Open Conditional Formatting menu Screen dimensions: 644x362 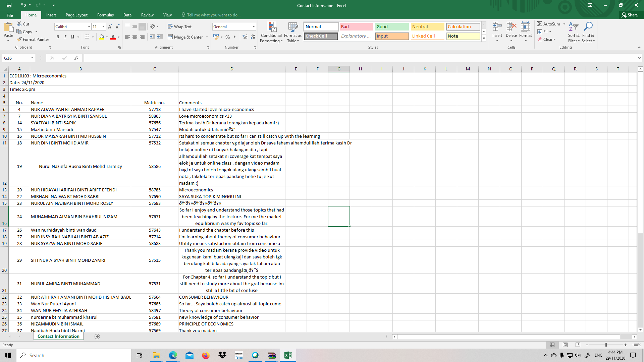tap(271, 32)
